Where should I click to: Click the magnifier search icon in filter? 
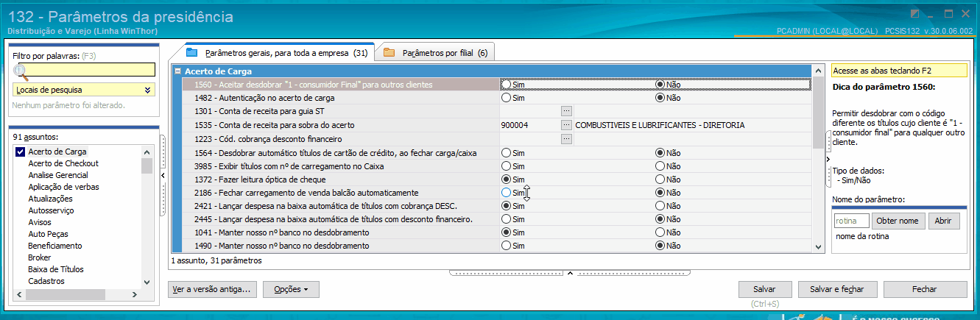click(x=21, y=71)
